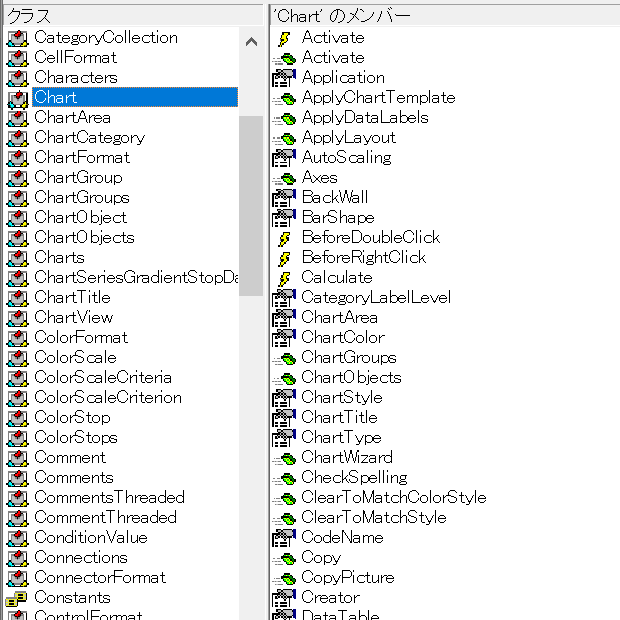Click the property icon next to Creator
This screenshot has height=620, width=620.
(x=284, y=598)
